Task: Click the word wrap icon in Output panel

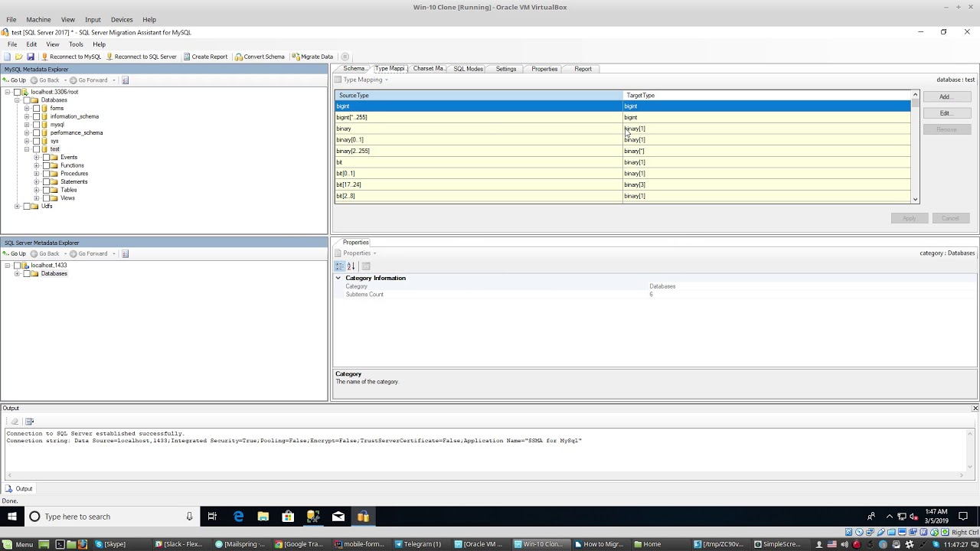Action: coord(30,422)
